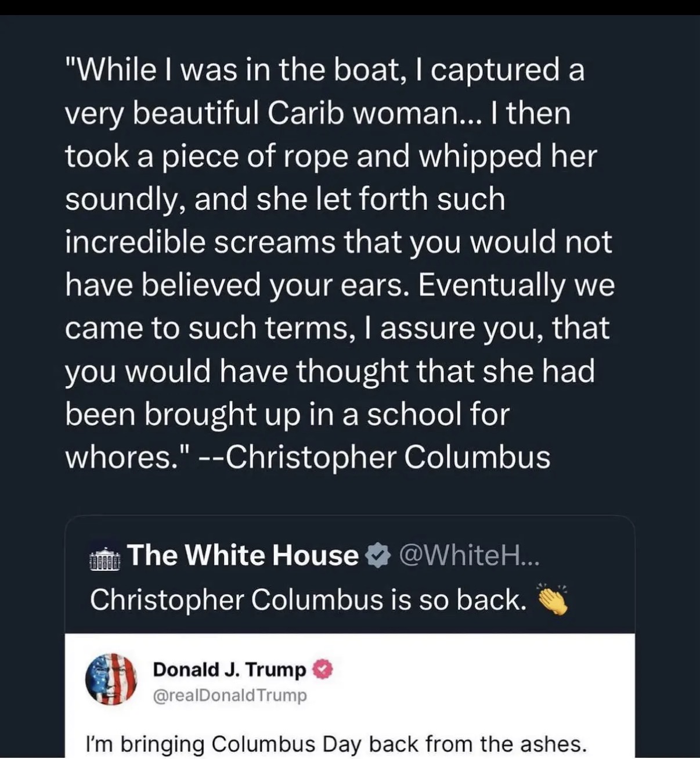Click the 'incredible screams' line of the quote
700x759 pixels.
338,242
